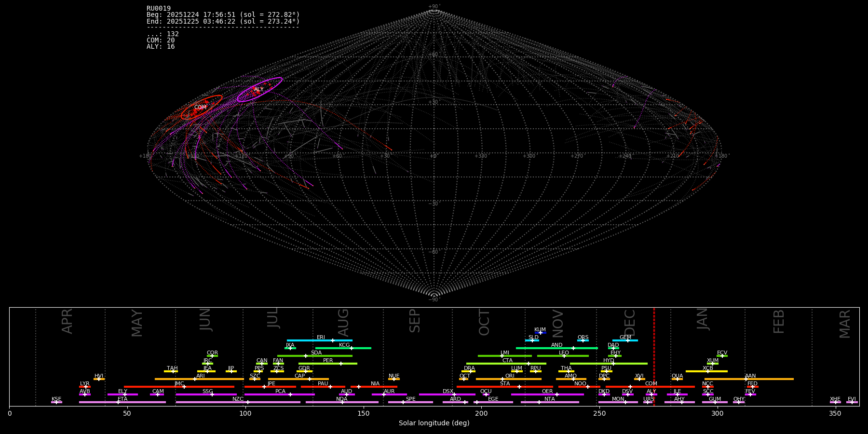The width and height of the screenshot is (868, 434).
Task: Click the green SDA activity bar
Action: tap(315, 356)
